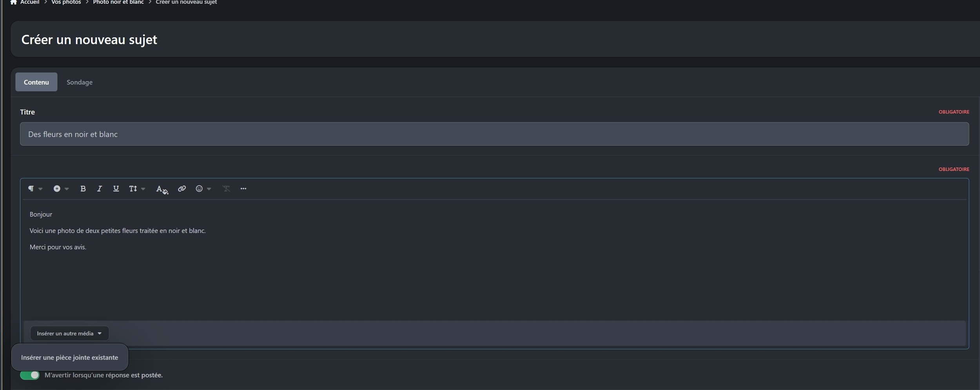The image size is (980, 390).
Task: Toggle bold formatting in the editor
Action: coord(83,189)
